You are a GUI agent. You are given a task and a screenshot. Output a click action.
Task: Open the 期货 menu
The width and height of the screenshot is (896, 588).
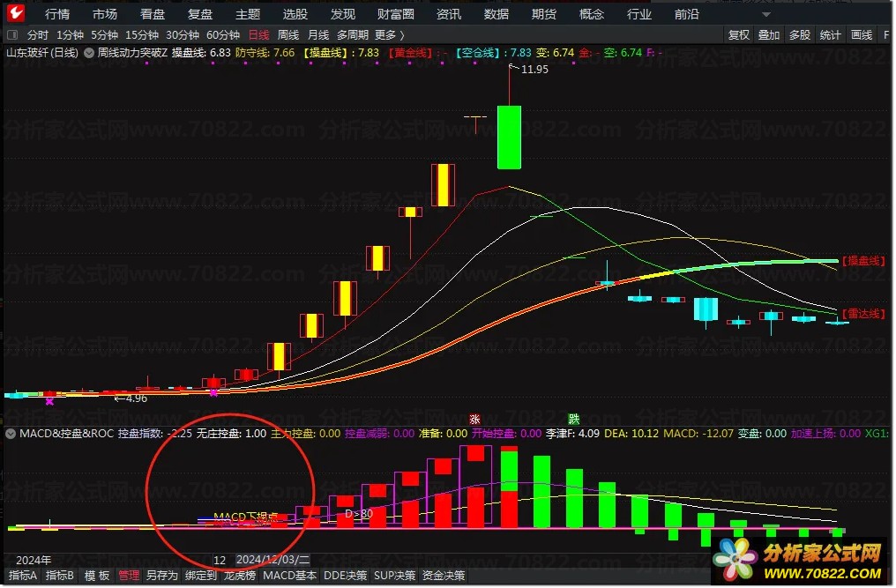(544, 14)
